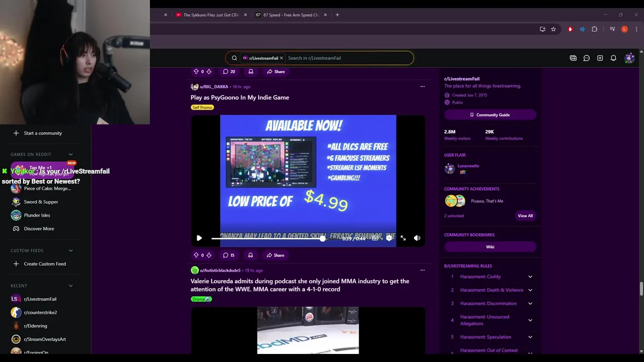This screenshot has width=644, height=362.
Task: Go to r/StreamOverlaysArt in Recent
Action: click(x=45, y=339)
